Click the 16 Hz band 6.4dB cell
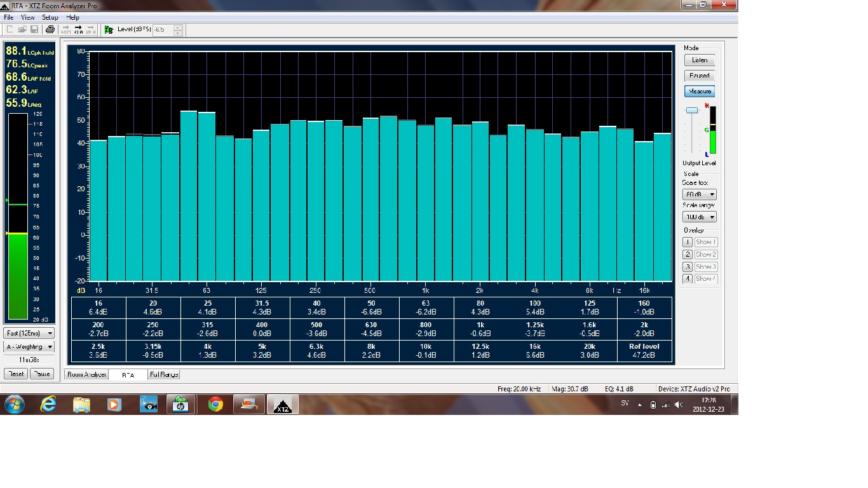Screen dimensions: 868x488 (98, 308)
